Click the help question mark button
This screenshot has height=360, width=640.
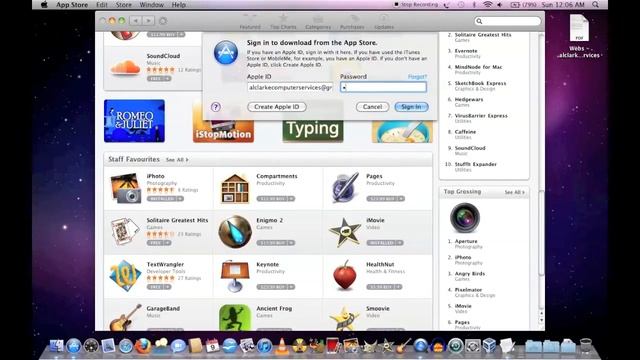click(x=216, y=107)
